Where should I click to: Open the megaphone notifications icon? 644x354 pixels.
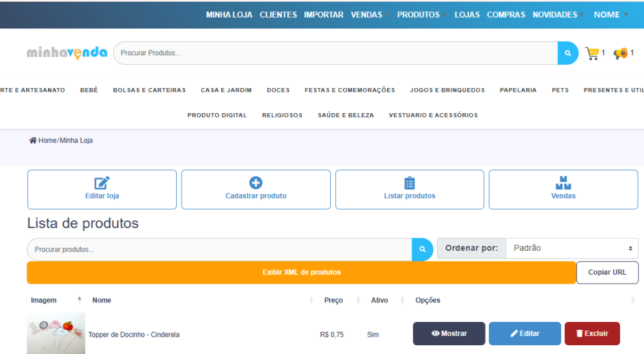point(621,53)
